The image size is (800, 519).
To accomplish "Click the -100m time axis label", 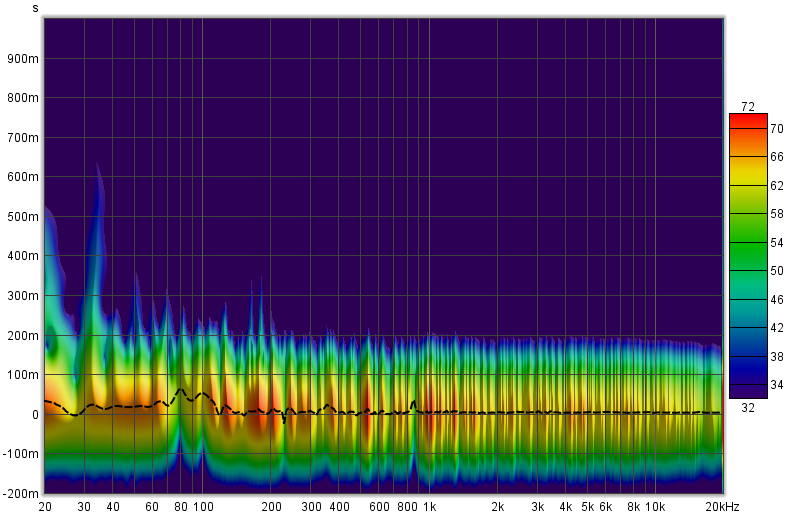I will [x=20, y=454].
